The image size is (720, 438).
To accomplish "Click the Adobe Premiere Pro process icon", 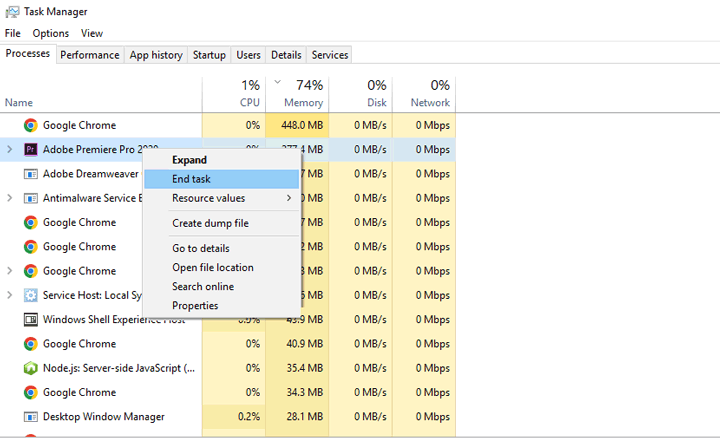I will coord(30,150).
